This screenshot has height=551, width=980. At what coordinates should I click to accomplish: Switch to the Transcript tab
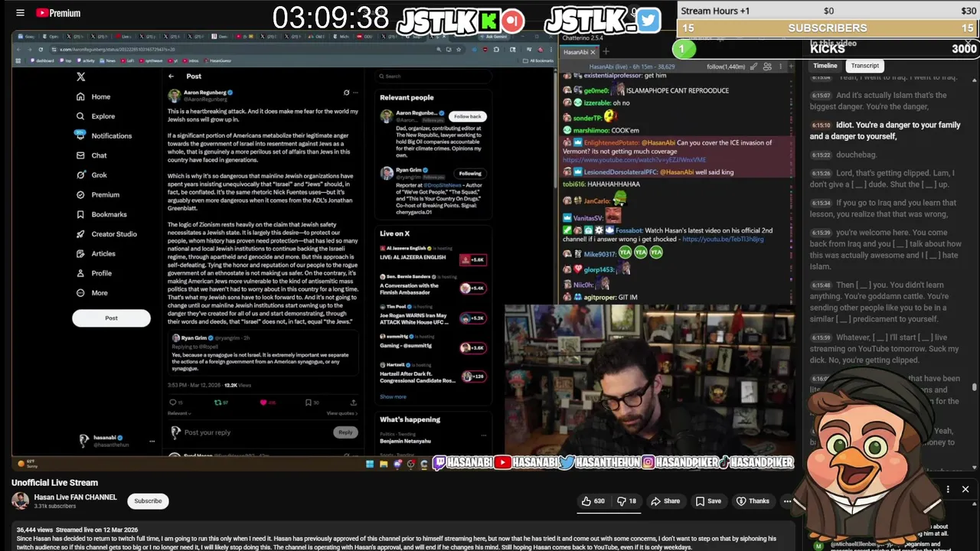pos(864,66)
